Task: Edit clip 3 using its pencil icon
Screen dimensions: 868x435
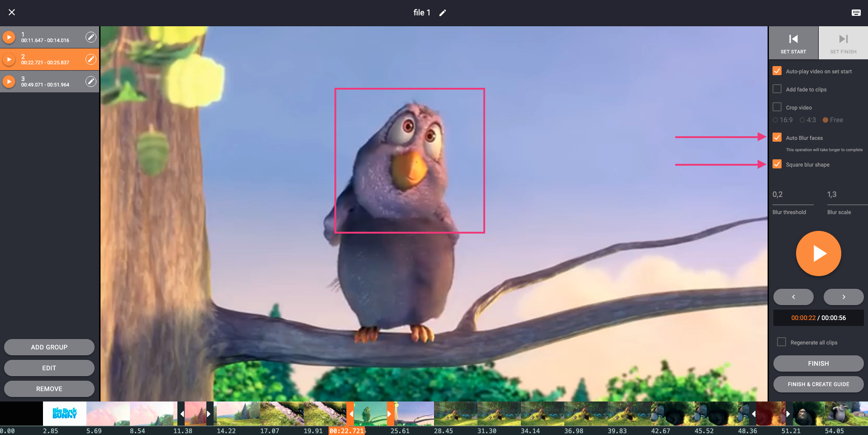Action: point(91,81)
